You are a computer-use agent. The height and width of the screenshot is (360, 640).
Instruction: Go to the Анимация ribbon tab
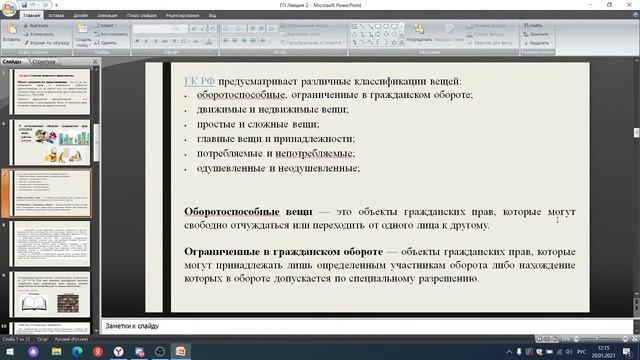(x=107, y=16)
